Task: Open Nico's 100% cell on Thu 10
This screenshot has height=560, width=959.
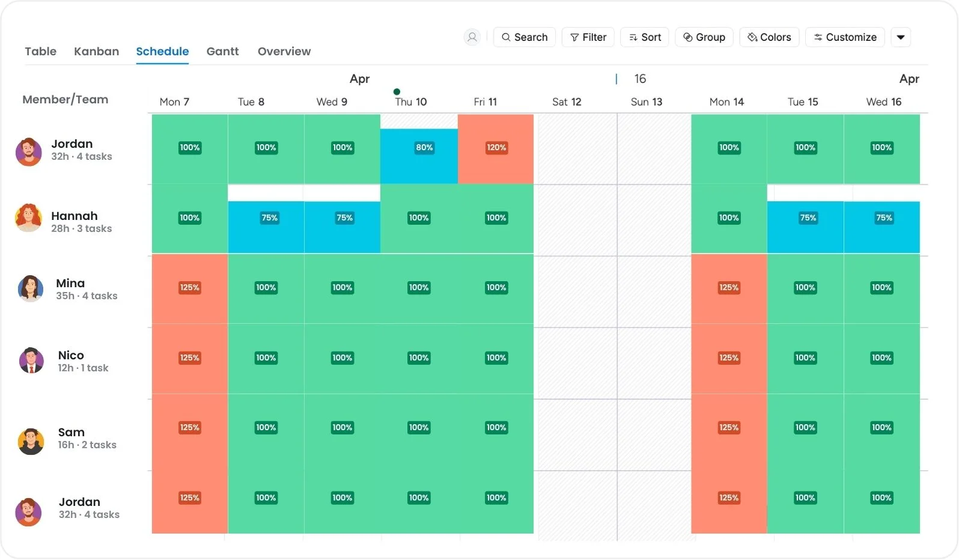Action: (419, 359)
